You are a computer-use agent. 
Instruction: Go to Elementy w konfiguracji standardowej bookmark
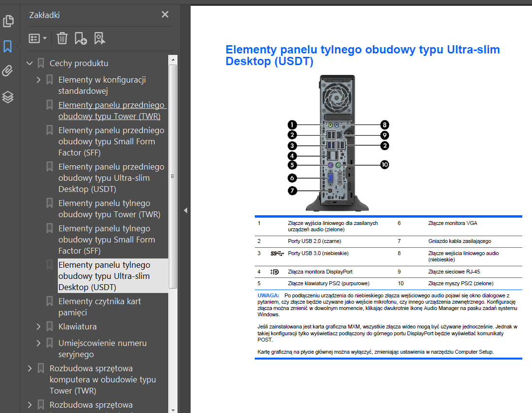click(x=102, y=85)
